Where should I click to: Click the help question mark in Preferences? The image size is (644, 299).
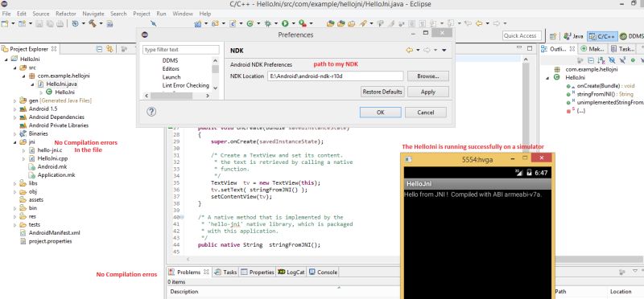tap(151, 112)
